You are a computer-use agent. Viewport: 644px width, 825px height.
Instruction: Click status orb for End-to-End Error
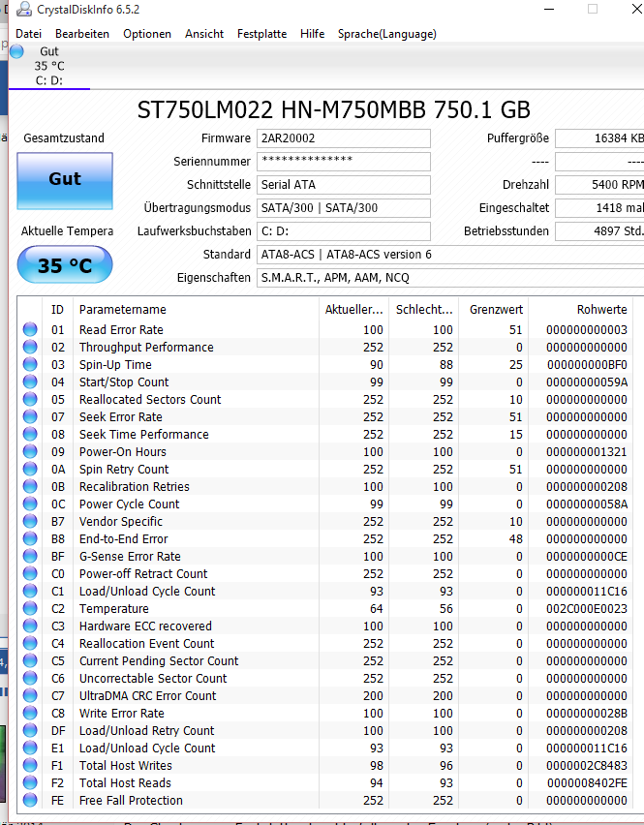pyautogui.click(x=30, y=538)
